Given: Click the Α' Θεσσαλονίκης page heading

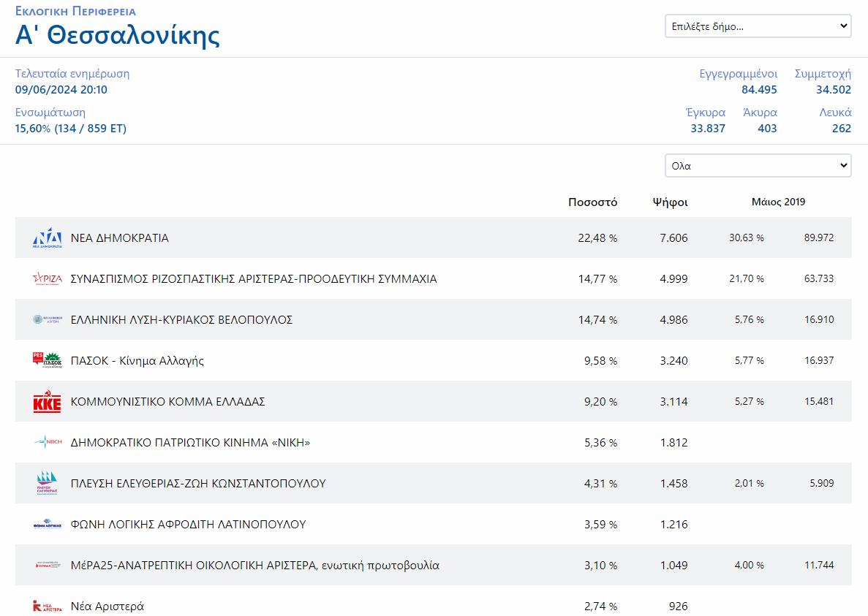Looking at the screenshot, I should coord(118,35).
